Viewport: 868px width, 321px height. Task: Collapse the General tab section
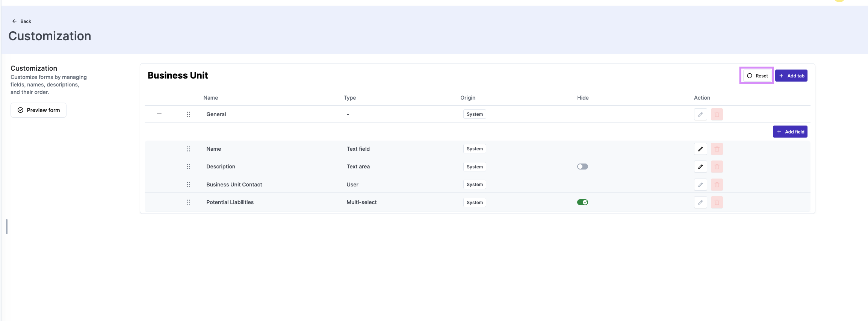pyautogui.click(x=159, y=114)
